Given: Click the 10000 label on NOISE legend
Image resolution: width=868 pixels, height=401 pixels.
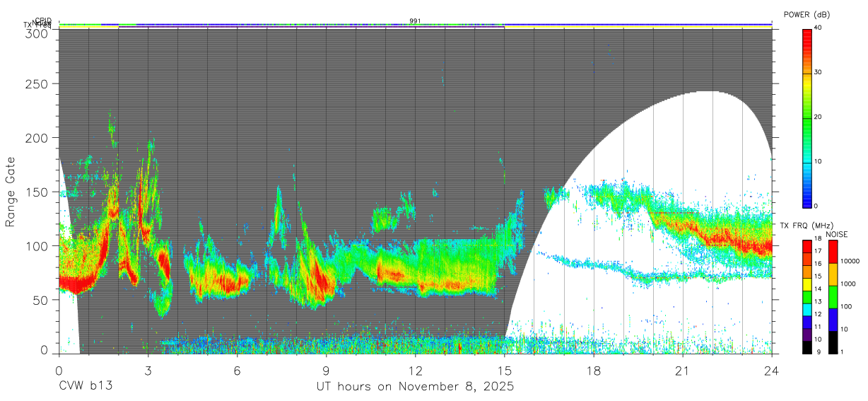Looking at the screenshot, I should (850, 262).
